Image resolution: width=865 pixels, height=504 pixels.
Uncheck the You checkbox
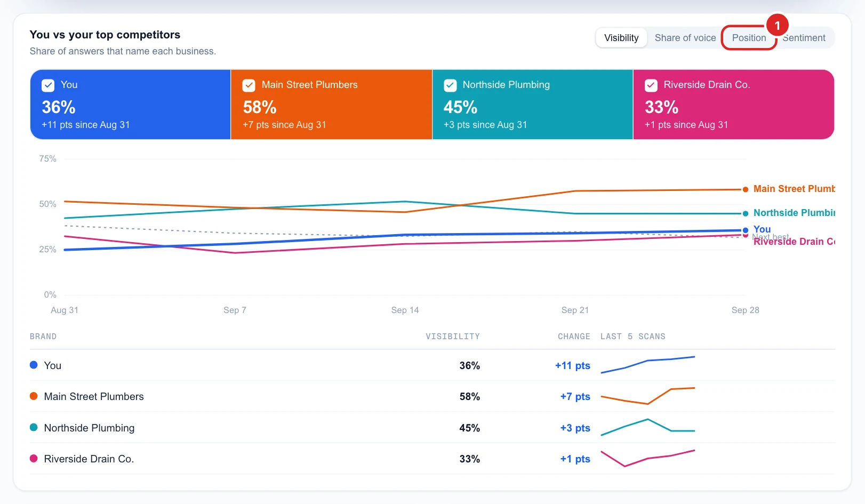point(48,85)
